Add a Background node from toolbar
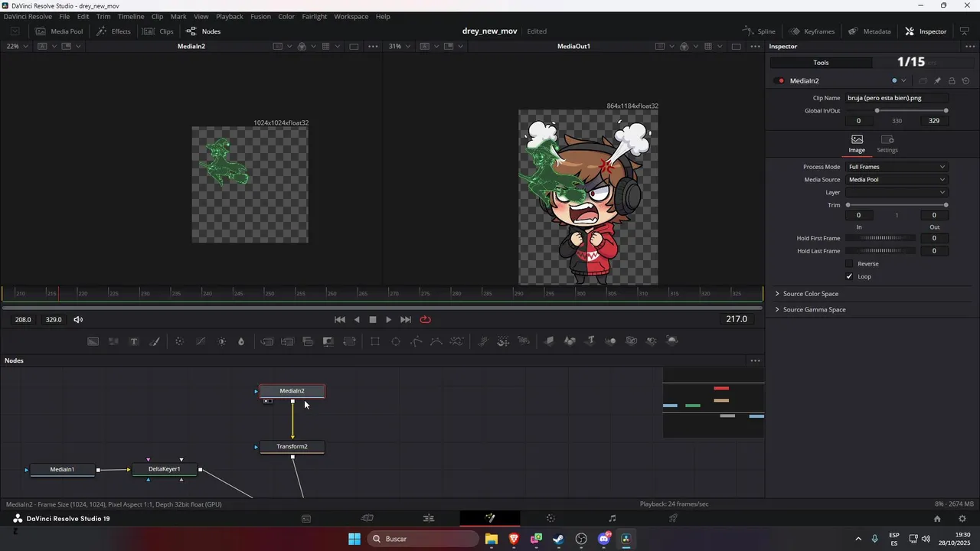Viewport: 980px width, 551px height. [93, 341]
